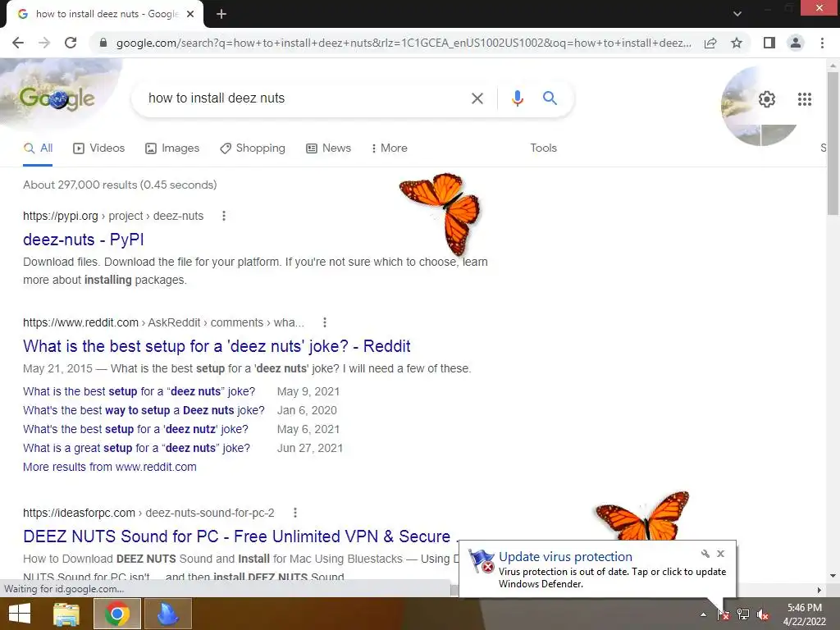Start voice search with the microphone
The image size is (840, 630).
click(517, 98)
